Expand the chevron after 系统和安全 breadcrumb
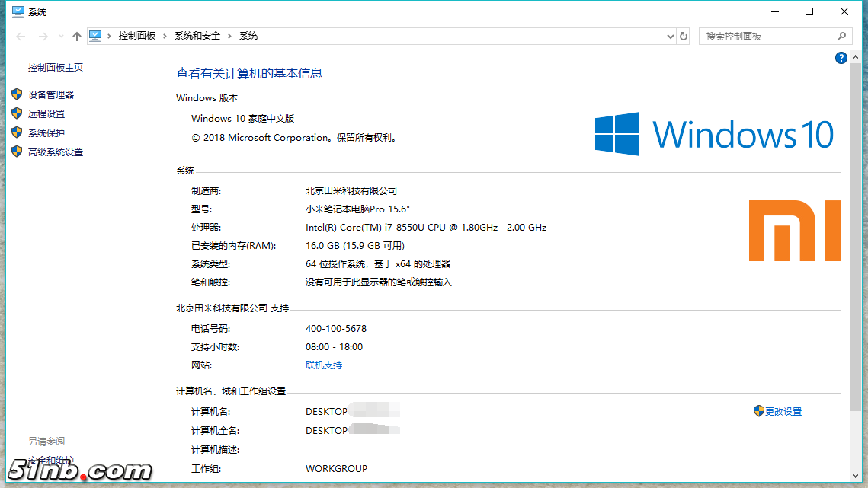 coord(230,36)
